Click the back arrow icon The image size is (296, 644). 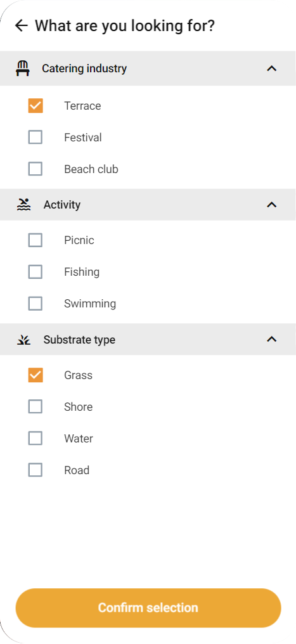(21, 26)
